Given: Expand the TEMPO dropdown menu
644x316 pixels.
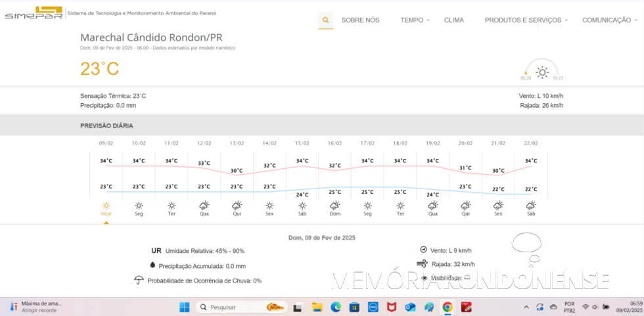Looking at the screenshot, I should click(x=415, y=20).
